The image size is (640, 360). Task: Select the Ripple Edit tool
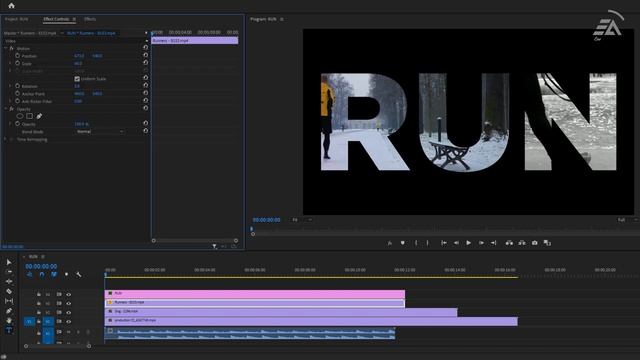pos(9,282)
